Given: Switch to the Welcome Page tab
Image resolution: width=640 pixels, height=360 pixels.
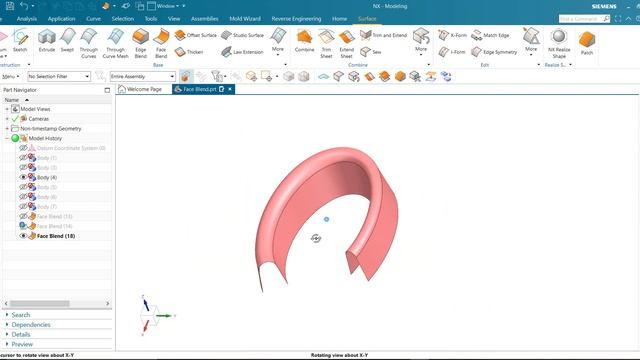Looking at the screenshot, I should [x=140, y=89].
